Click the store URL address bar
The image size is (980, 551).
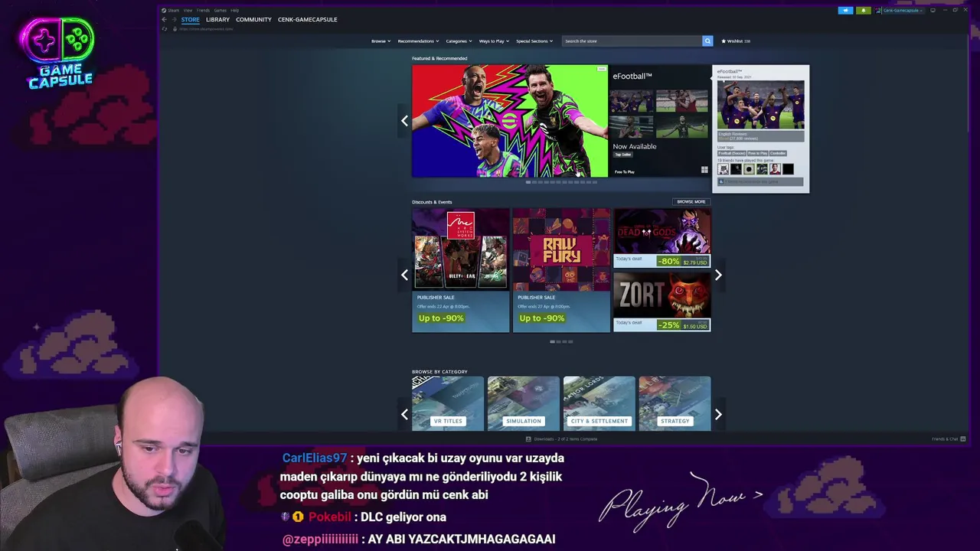click(x=207, y=29)
